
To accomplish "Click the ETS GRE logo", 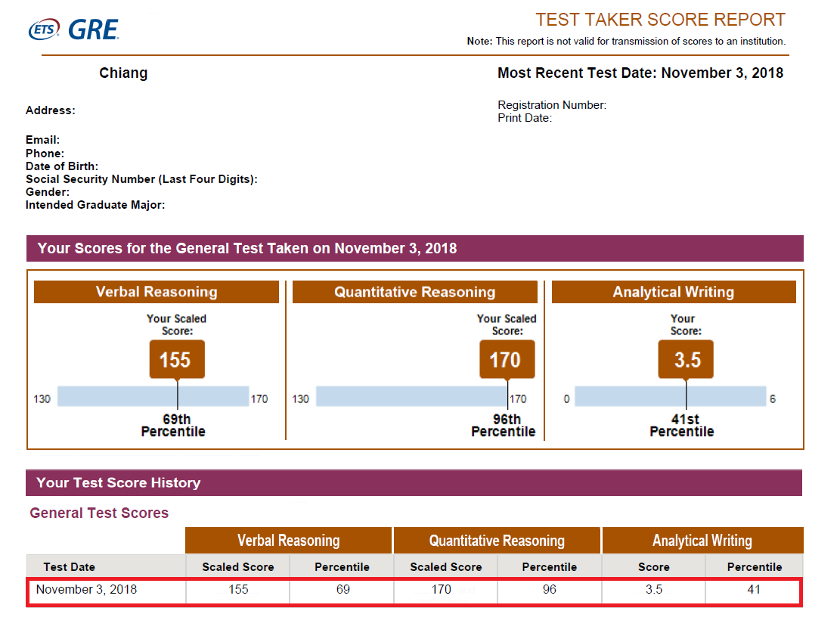I will point(74,29).
